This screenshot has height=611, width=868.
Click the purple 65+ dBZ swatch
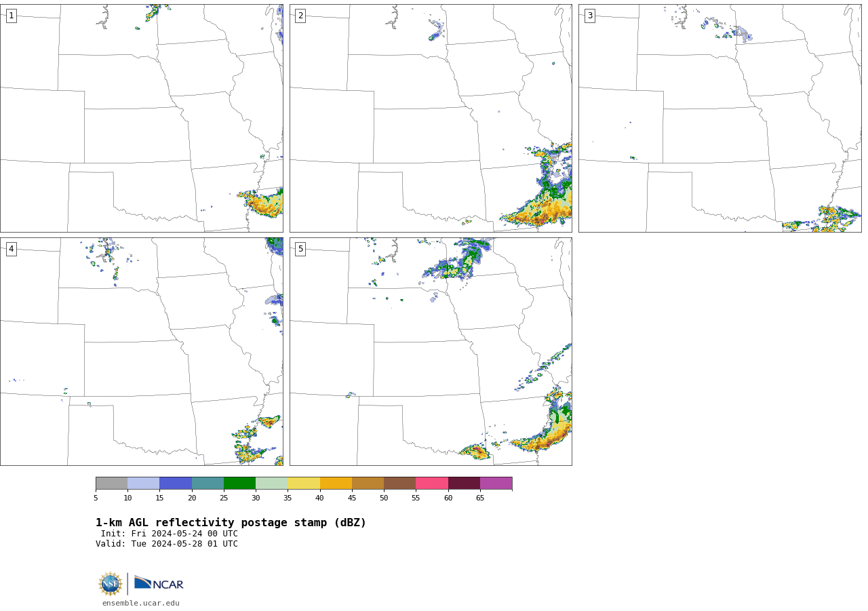(x=496, y=484)
